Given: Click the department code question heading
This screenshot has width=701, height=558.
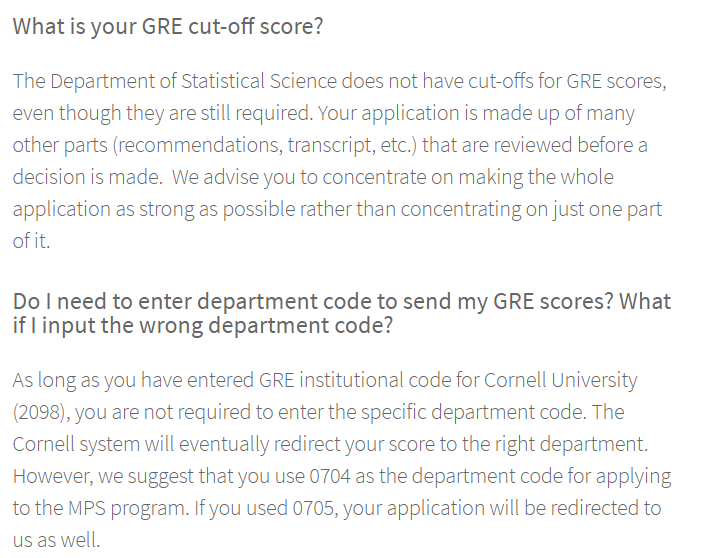Looking at the screenshot, I should click(340, 301).
